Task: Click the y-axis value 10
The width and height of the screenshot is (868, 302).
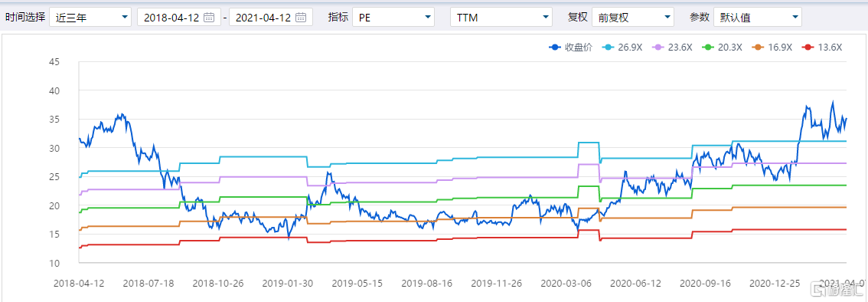Action: coord(54,263)
